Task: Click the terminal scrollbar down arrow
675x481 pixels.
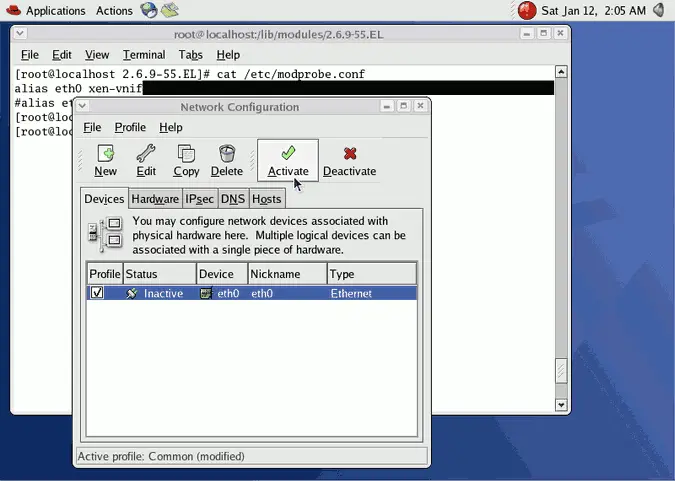Action: pyautogui.click(x=561, y=405)
